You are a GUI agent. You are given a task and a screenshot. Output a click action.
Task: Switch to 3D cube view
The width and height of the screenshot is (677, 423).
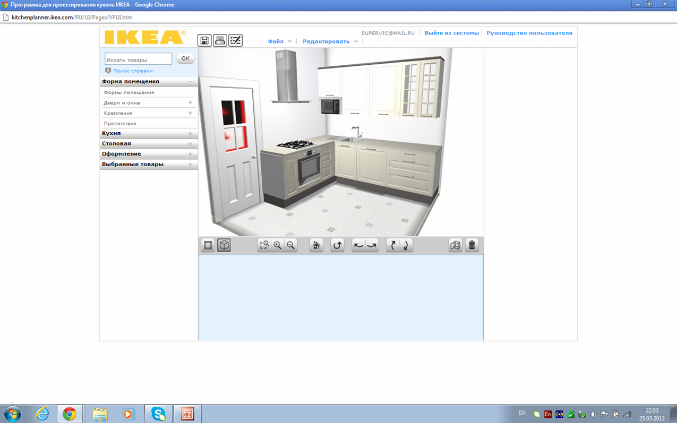224,245
